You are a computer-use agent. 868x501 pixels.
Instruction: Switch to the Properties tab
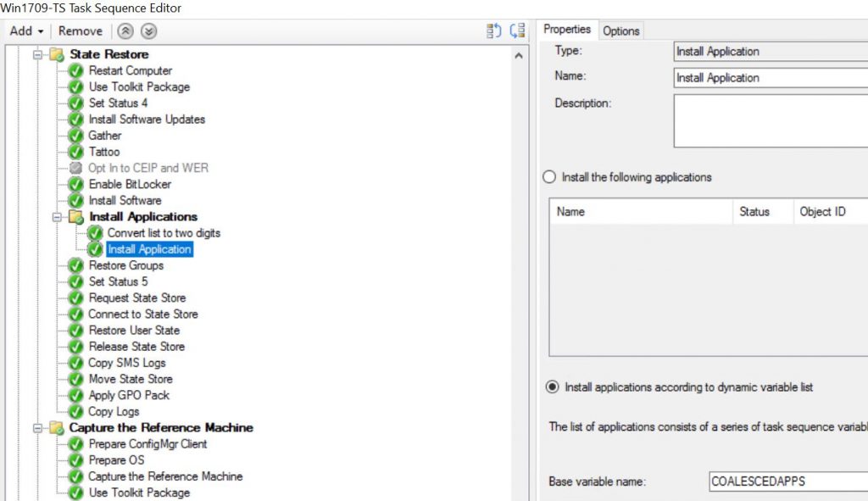(x=567, y=30)
